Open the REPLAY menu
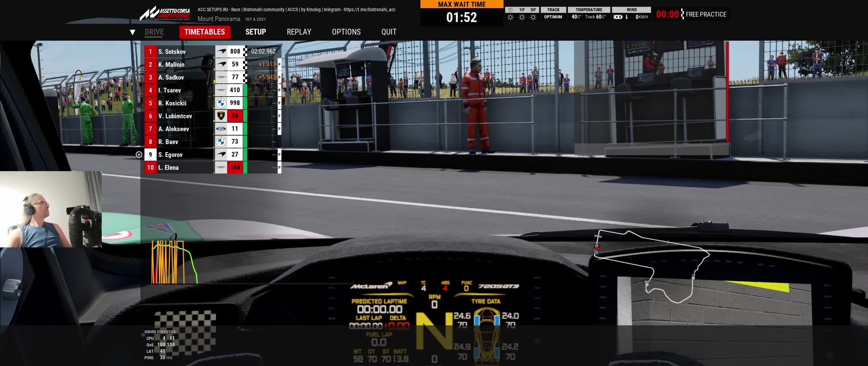Image resolution: width=868 pixels, height=366 pixels. pos(299,32)
